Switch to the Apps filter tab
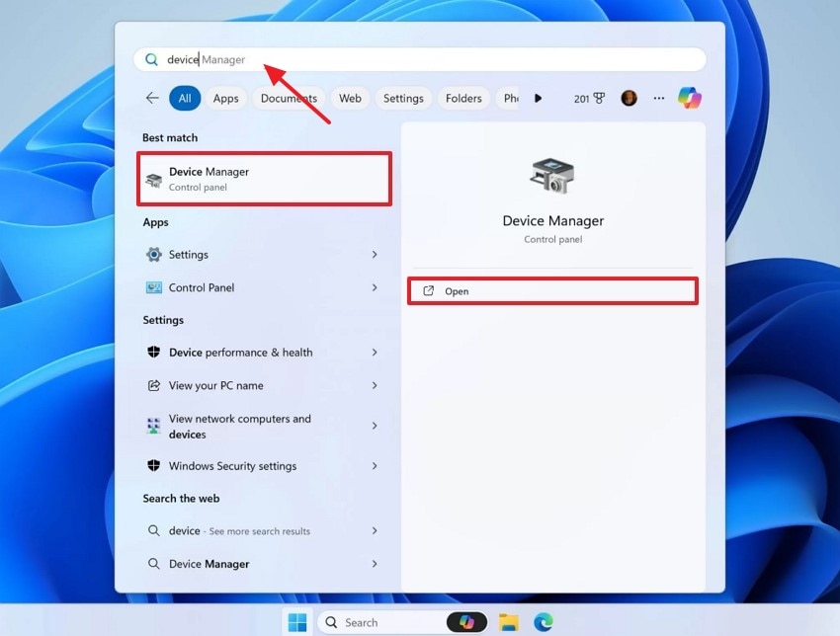This screenshot has width=840, height=636. pos(225,98)
